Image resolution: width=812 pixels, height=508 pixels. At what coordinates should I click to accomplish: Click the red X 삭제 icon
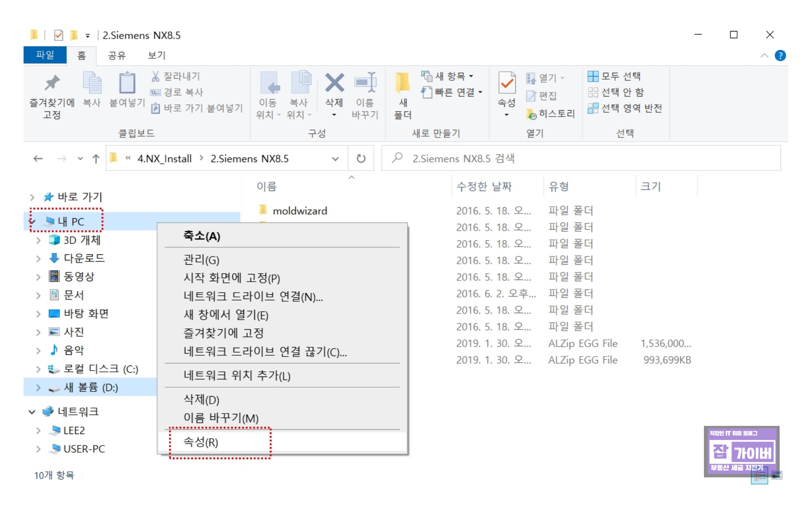pos(335,83)
